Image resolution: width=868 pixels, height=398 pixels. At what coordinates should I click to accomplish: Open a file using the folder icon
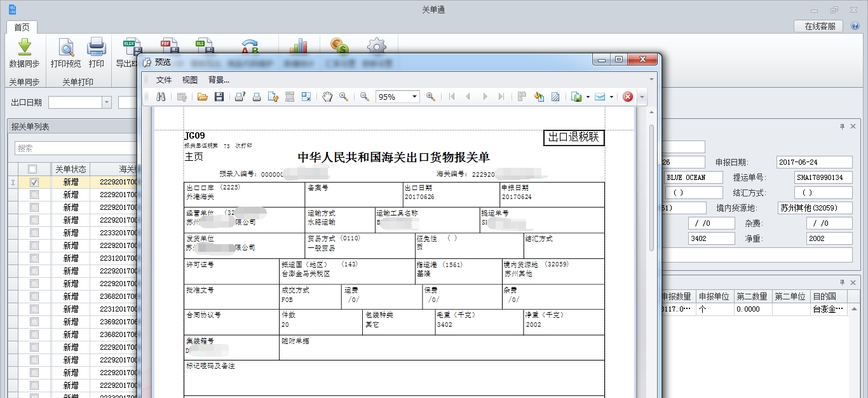(x=203, y=97)
